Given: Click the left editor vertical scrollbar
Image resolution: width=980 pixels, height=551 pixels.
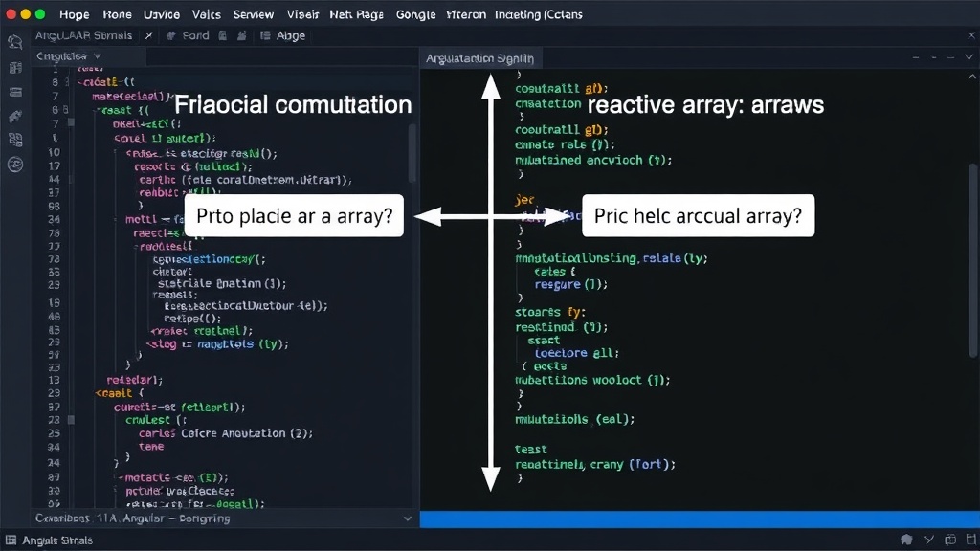Looking at the screenshot, I should pos(412,153).
